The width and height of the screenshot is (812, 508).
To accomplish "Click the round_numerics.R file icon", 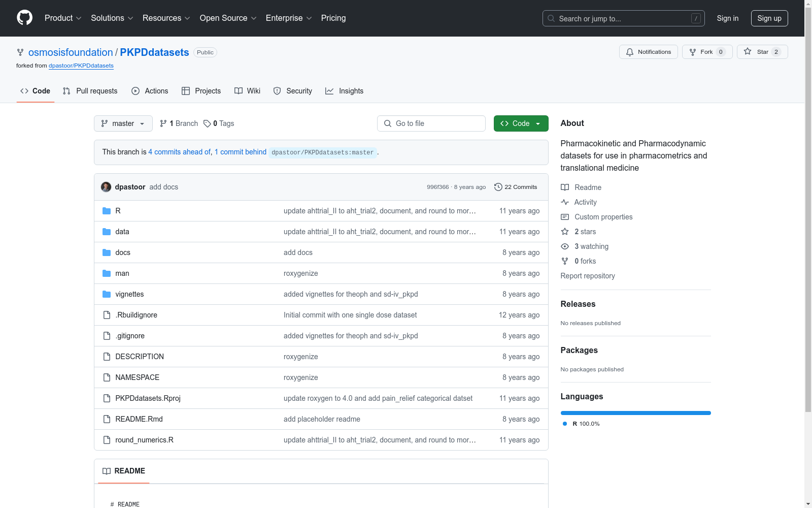I will 107,440.
